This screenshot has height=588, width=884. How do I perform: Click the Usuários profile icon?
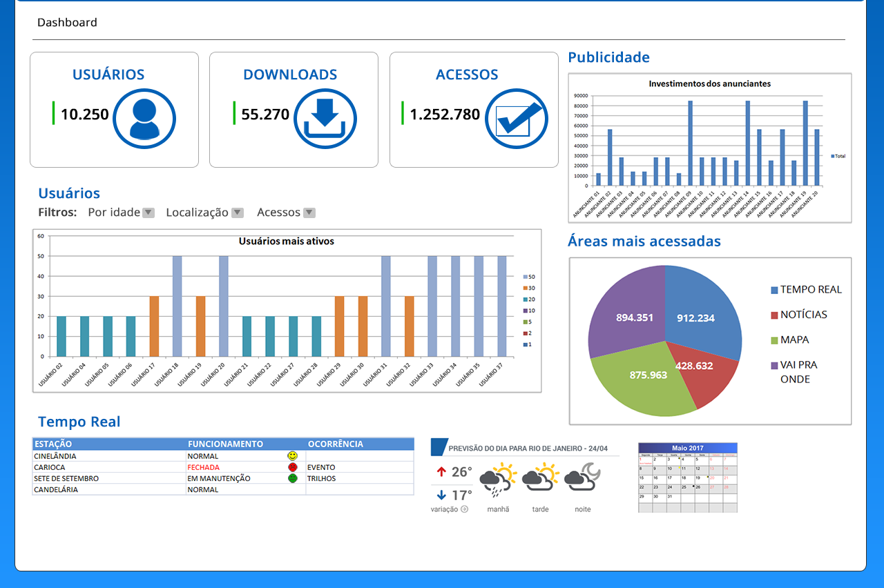coord(144,119)
